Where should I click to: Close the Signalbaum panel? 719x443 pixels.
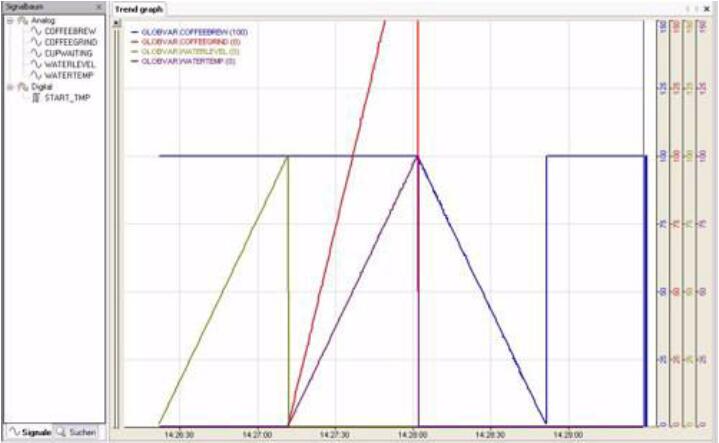click(99, 7)
